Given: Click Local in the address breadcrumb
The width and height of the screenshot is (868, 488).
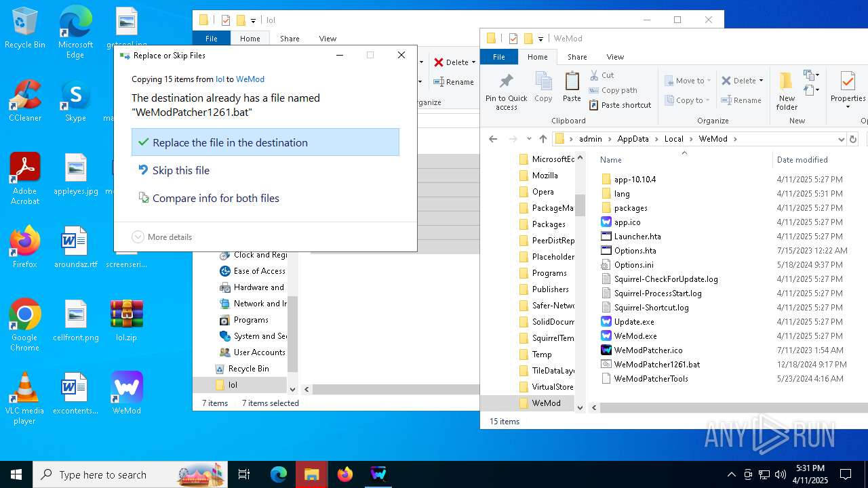Looking at the screenshot, I should pyautogui.click(x=673, y=139).
